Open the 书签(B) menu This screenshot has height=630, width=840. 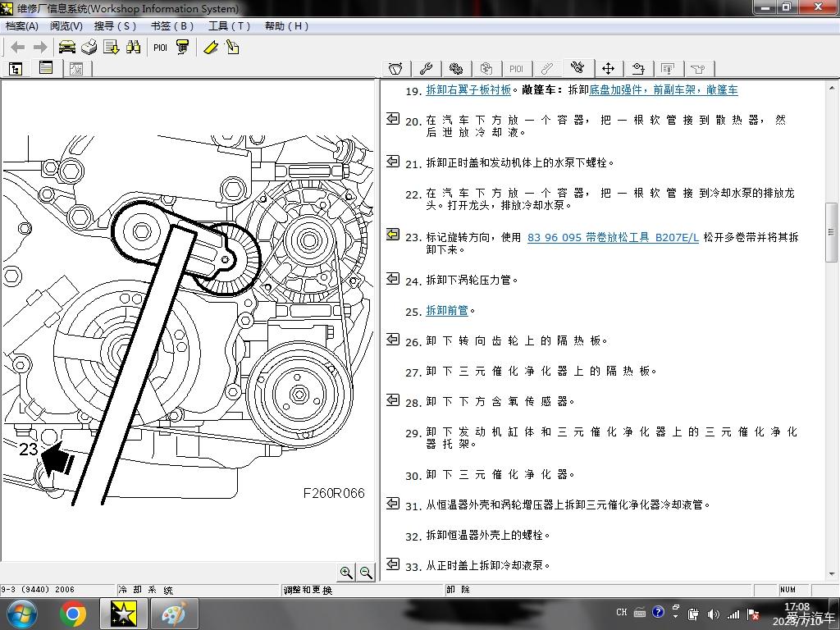pyautogui.click(x=172, y=25)
